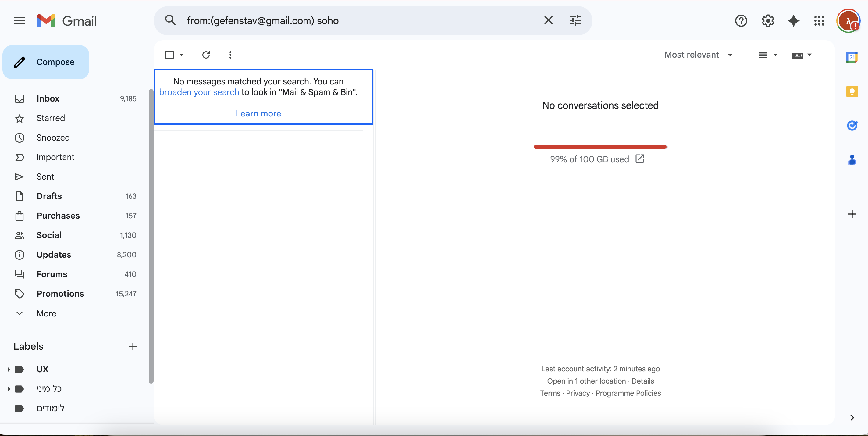The image size is (868, 436).
Task: Expand the UX label tree arrow
Action: pyautogui.click(x=9, y=369)
